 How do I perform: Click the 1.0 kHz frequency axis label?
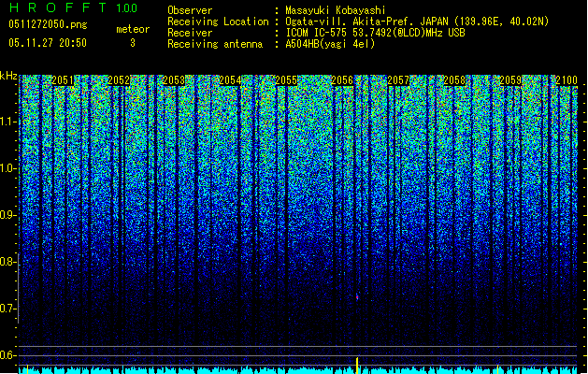click(x=8, y=168)
